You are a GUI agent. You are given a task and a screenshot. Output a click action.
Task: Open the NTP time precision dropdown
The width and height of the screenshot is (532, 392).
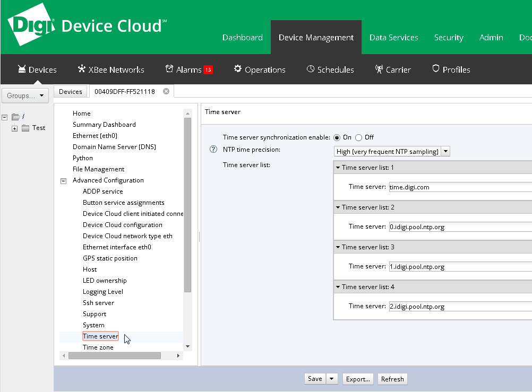(445, 152)
